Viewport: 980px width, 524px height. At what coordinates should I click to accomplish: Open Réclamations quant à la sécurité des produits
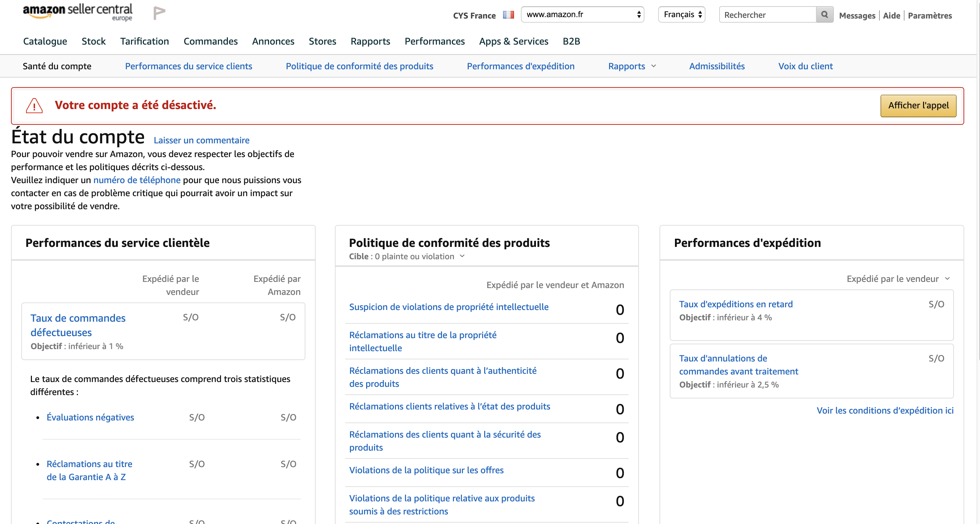click(x=445, y=441)
